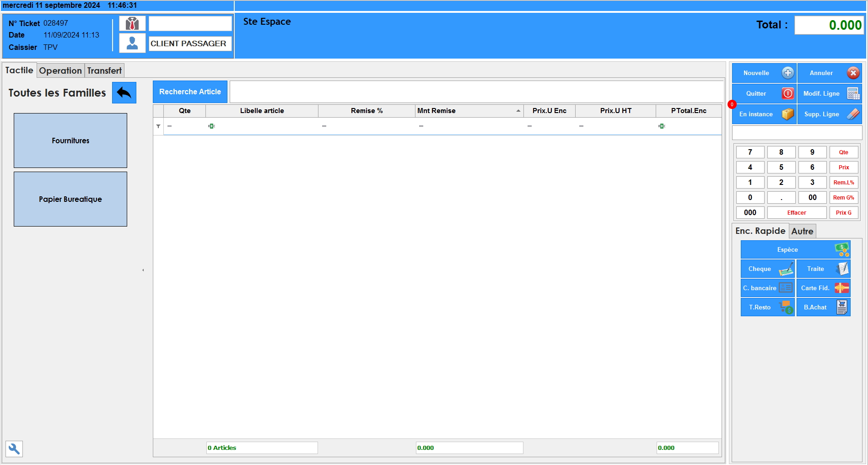Select the Fournitures family

70,141
